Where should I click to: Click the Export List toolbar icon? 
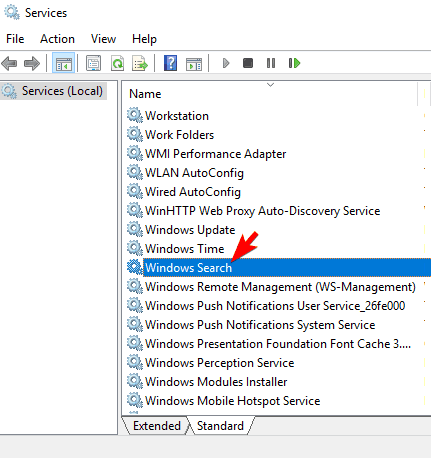click(140, 63)
